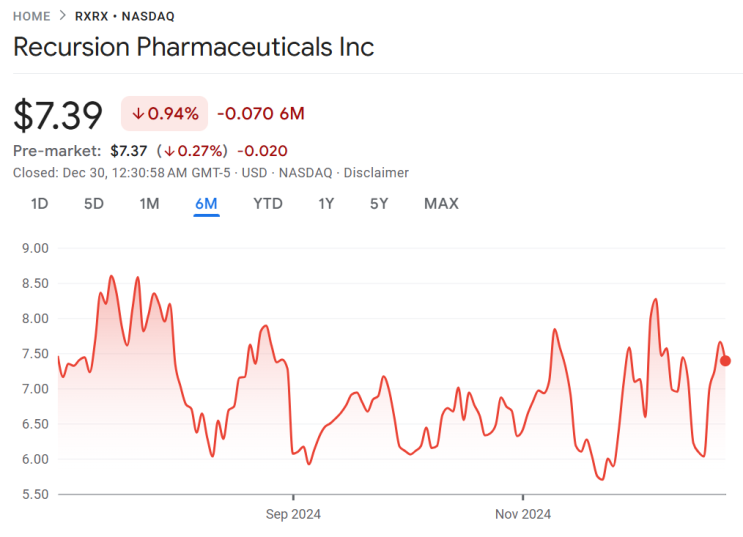Select the active 6M tab

pyautogui.click(x=207, y=204)
